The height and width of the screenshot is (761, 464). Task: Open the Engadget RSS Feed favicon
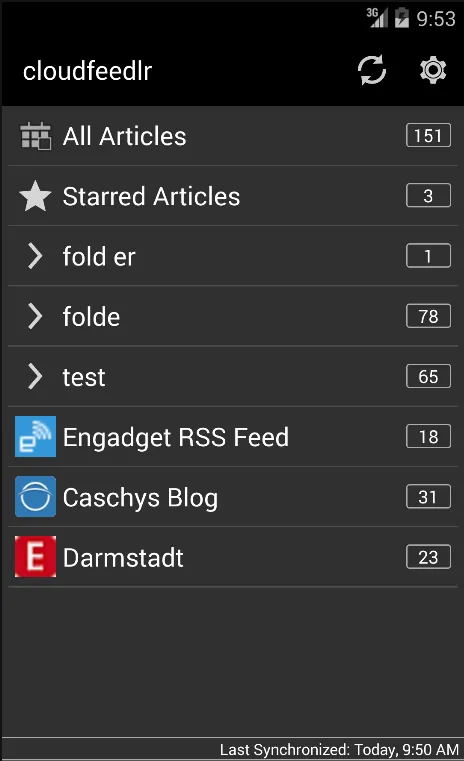click(x=35, y=436)
